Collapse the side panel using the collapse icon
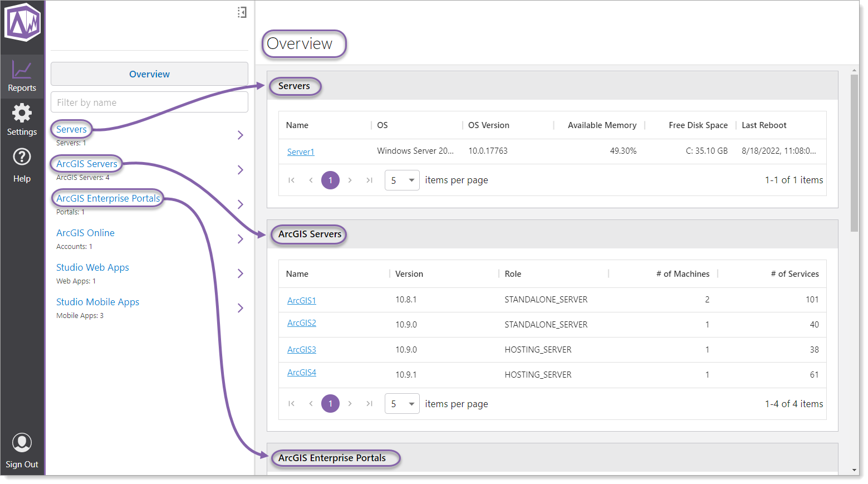The image size is (868, 484). pyautogui.click(x=242, y=12)
